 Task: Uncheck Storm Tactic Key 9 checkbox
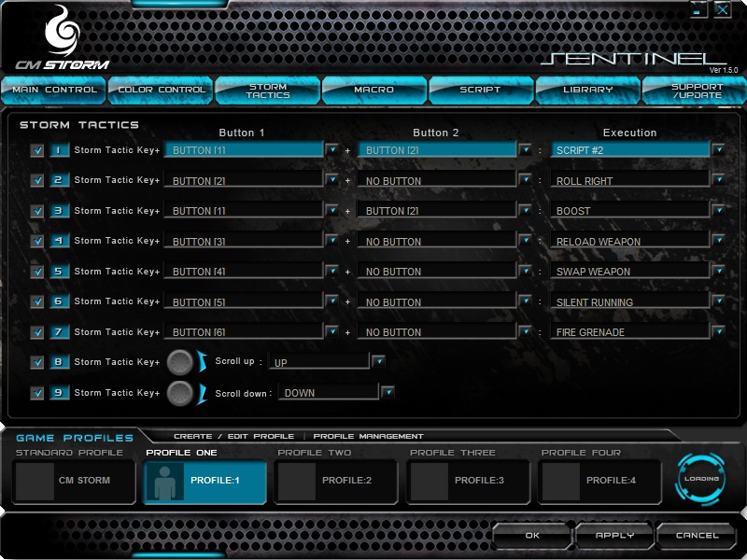pos(36,393)
